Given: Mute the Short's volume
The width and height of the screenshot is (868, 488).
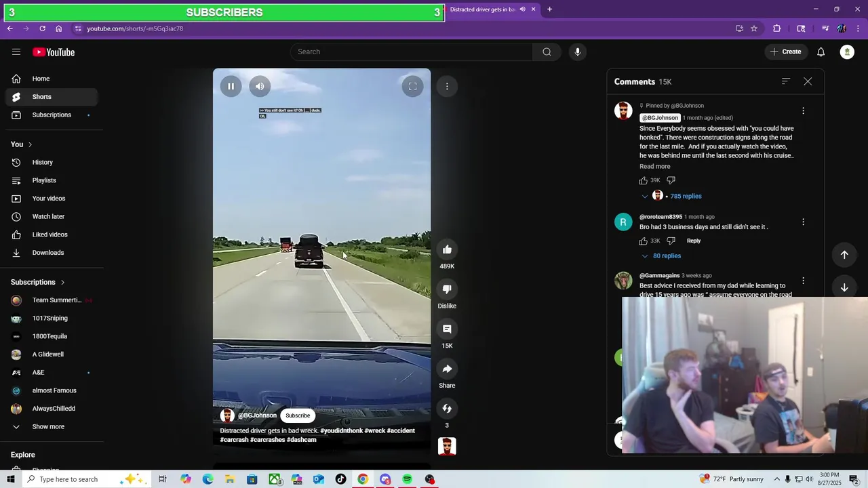Looking at the screenshot, I should tap(260, 86).
